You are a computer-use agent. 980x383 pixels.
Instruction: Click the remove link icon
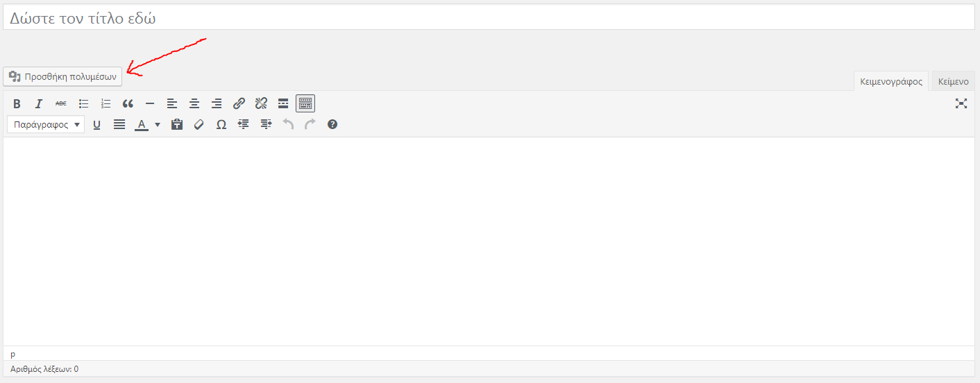coord(261,104)
